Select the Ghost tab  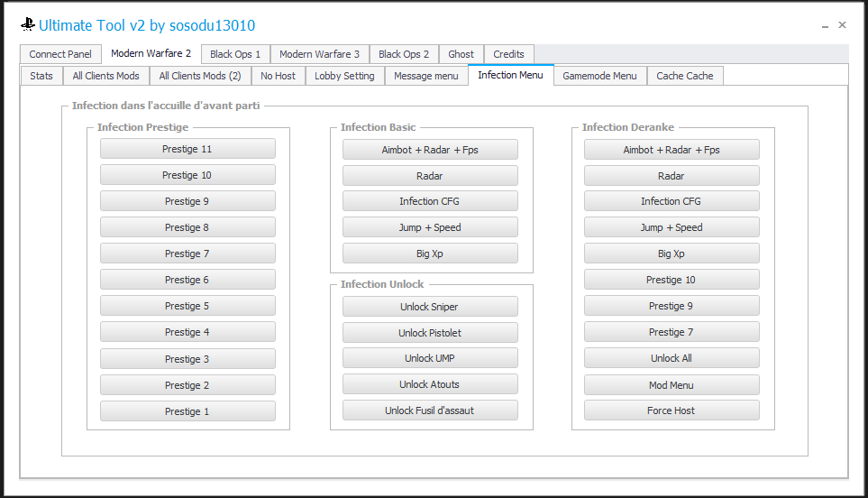pos(461,54)
